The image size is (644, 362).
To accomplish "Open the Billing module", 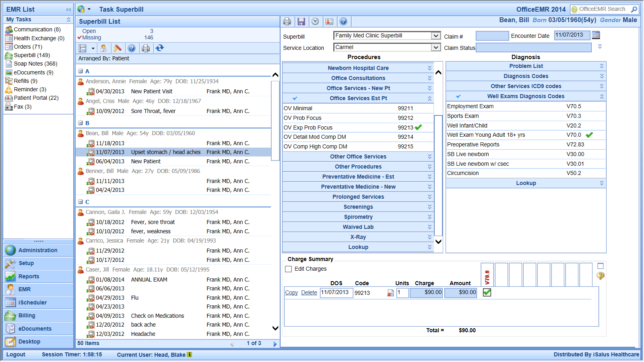I will [27, 316].
